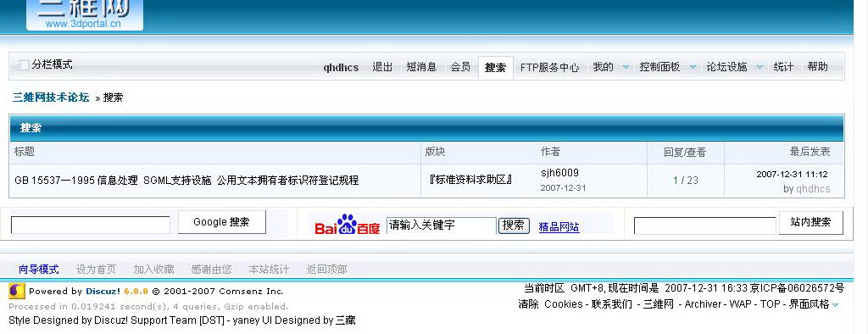Click 感谢由您 link
Viewport: 868px width, 334px height.
211,270
